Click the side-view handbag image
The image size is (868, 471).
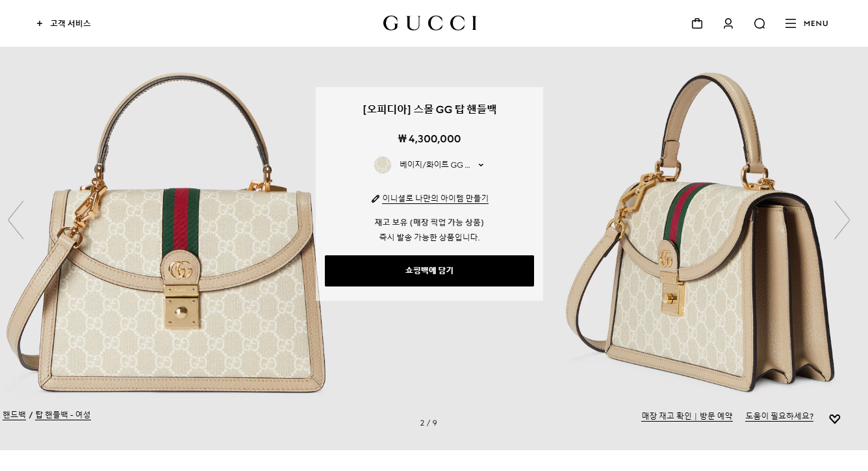click(x=699, y=234)
